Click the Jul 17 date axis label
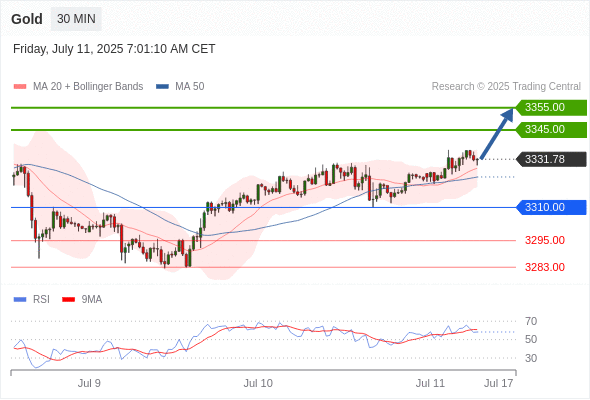The image size is (590, 400). coord(499,383)
